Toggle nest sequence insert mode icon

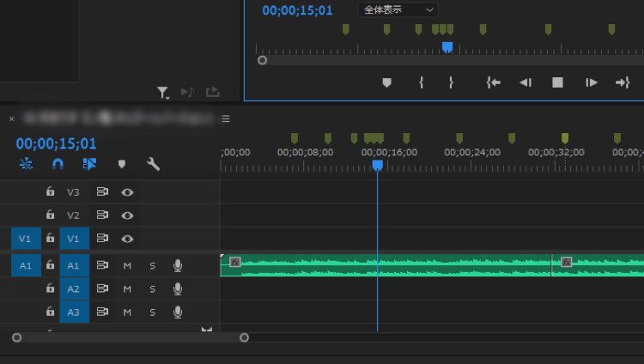coord(26,164)
